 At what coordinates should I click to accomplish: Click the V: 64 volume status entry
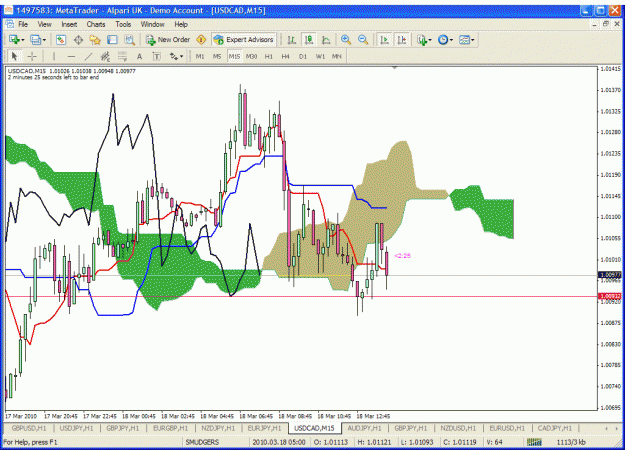[494, 442]
